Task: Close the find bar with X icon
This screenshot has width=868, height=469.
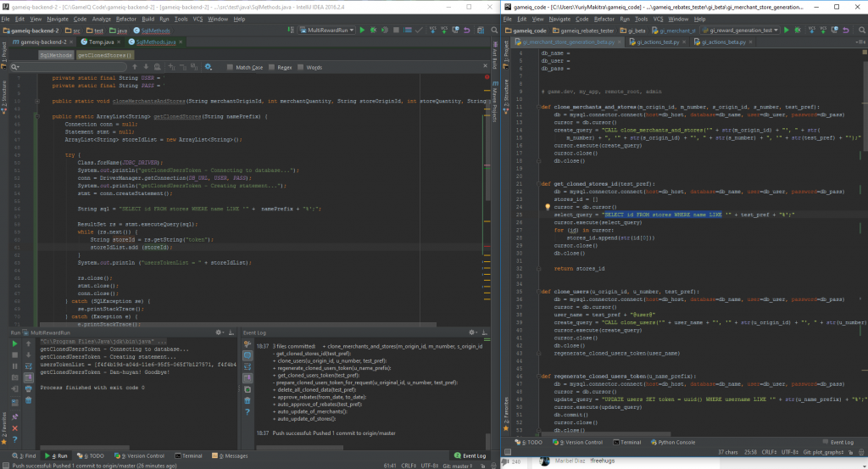Action: click(x=486, y=66)
